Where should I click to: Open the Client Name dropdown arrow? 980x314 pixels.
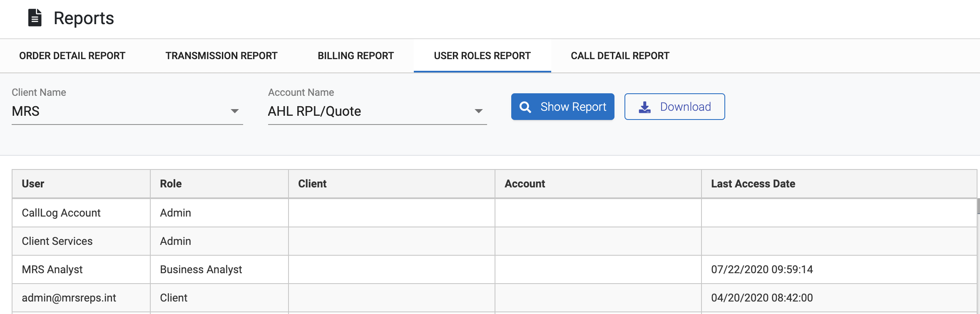[235, 111]
